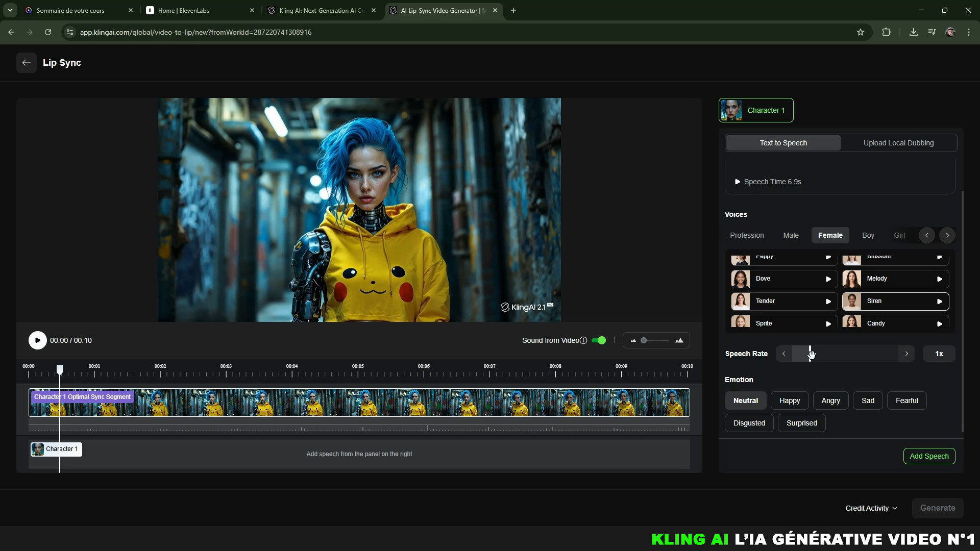The width and height of the screenshot is (980, 551).
Task: Select the Fearful emotion
Action: point(906,400)
